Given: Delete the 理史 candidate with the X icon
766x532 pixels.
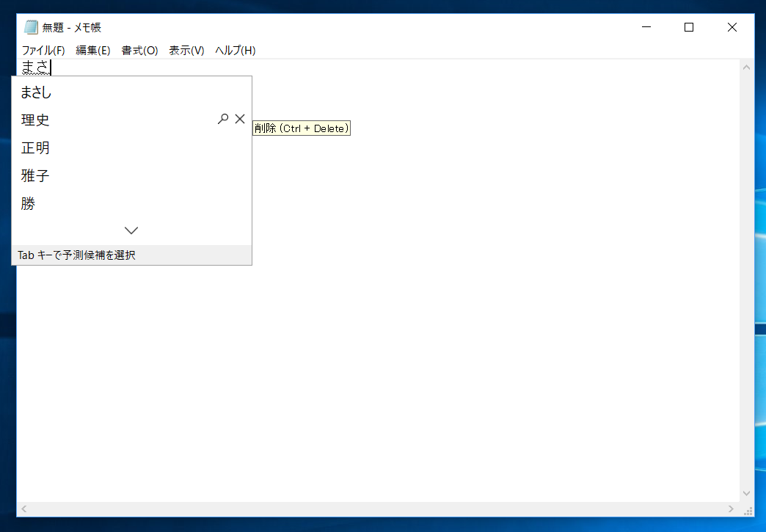Looking at the screenshot, I should click(240, 119).
